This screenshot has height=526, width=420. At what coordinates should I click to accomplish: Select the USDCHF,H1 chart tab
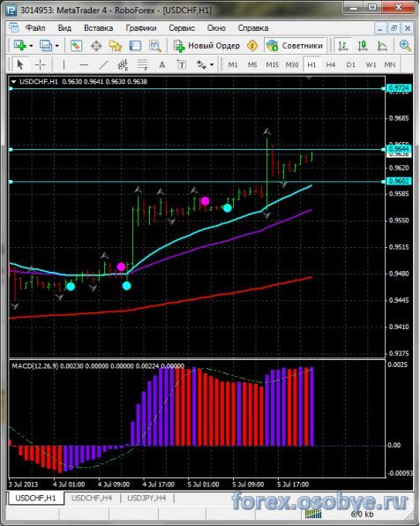pyautogui.click(x=35, y=498)
